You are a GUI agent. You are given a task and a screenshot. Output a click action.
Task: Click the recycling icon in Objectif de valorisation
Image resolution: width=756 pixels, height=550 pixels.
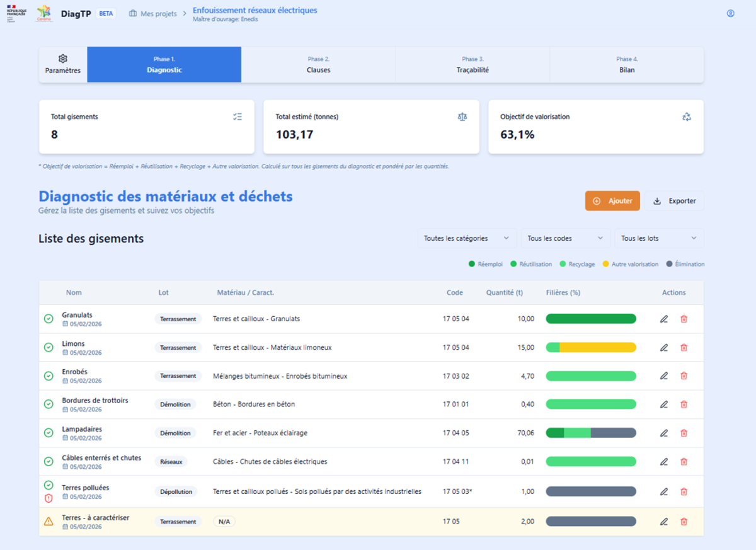tap(686, 117)
